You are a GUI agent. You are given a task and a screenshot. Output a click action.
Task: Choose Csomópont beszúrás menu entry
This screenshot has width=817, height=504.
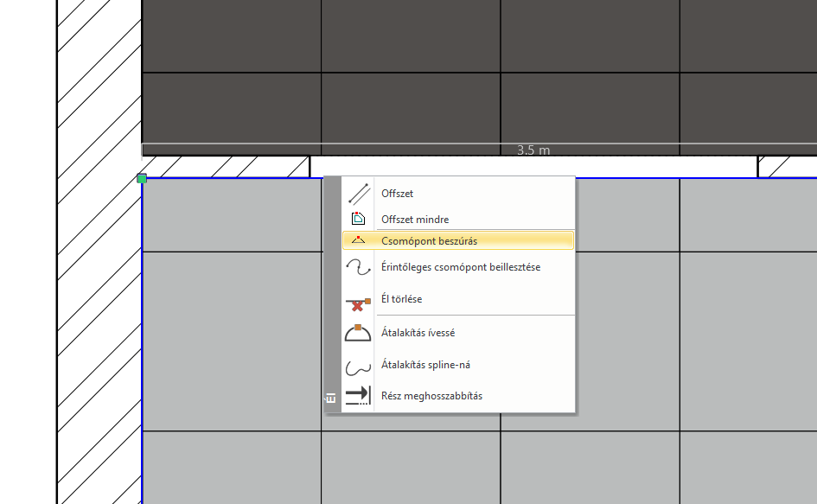458,241
